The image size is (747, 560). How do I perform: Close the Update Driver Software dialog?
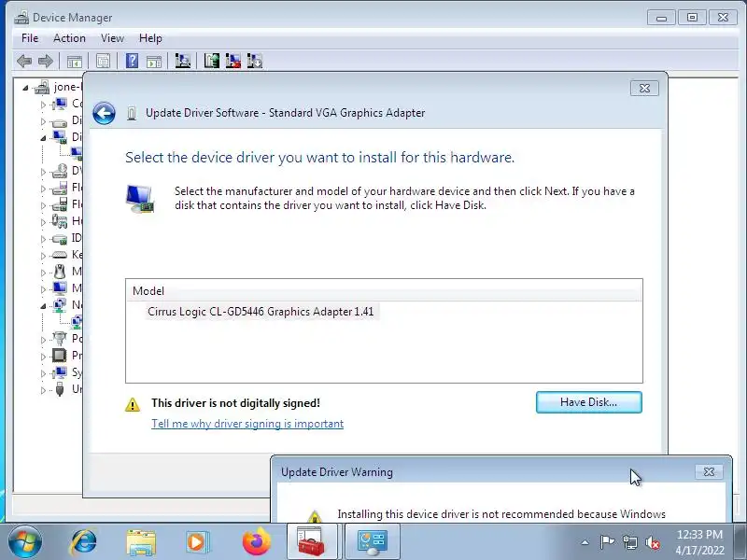(x=644, y=88)
